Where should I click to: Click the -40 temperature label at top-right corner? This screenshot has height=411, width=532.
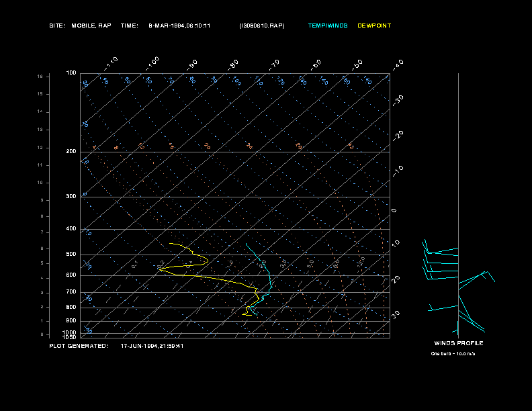(x=398, y=64)
